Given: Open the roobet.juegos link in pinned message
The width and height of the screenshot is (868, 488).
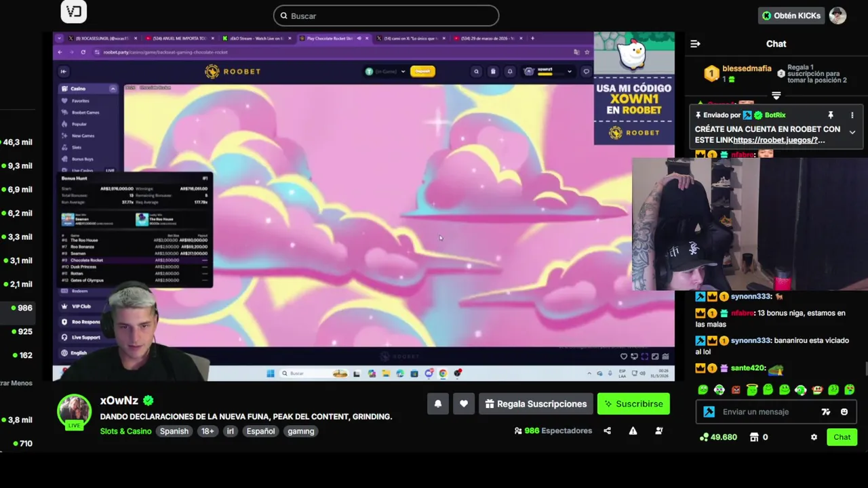Looking at the screenshot, I should click(778, 140).
